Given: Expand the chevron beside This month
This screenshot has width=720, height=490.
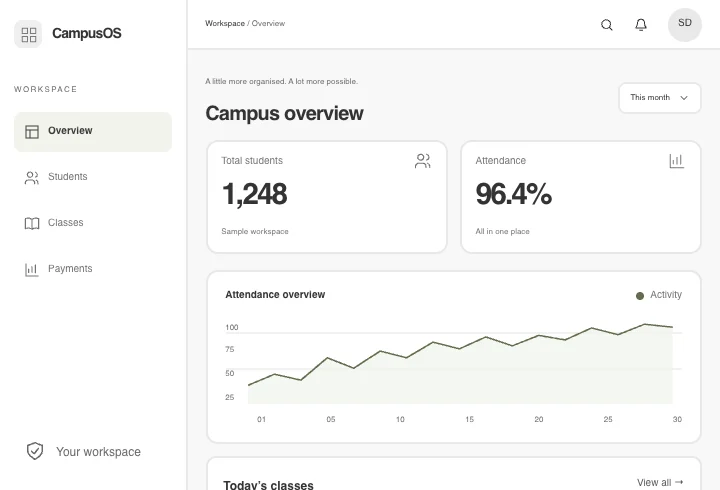Looking at the screenshot, I should pos(684,98).
